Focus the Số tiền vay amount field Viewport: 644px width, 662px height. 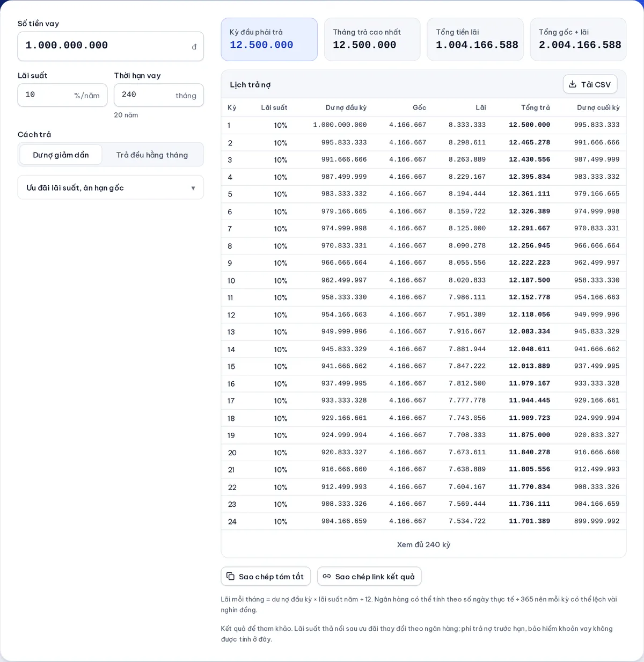tap(111, 46)
